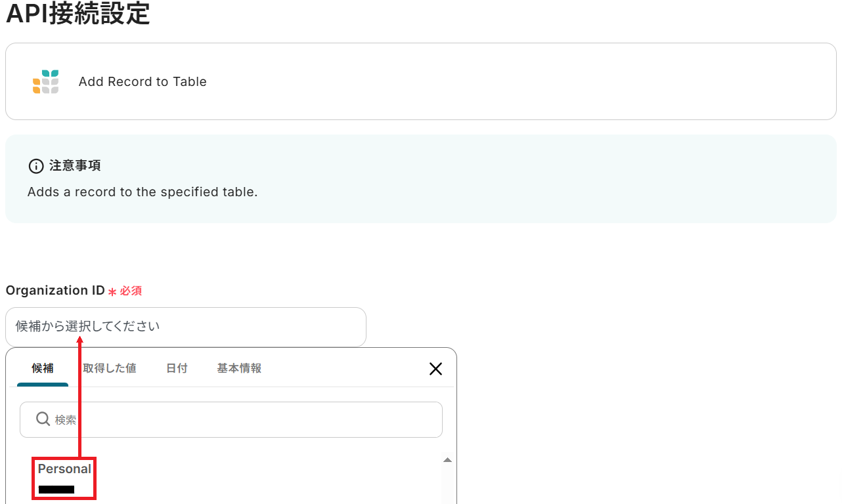
Task: Click the 注意事項 heading
Action: [x=75, y=166]
